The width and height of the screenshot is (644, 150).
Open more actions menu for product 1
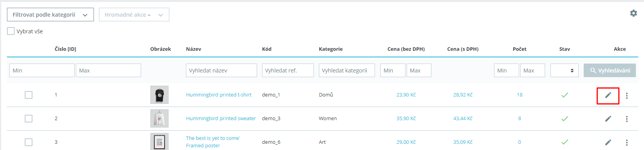pyautogui.click(x=627, y=95)
